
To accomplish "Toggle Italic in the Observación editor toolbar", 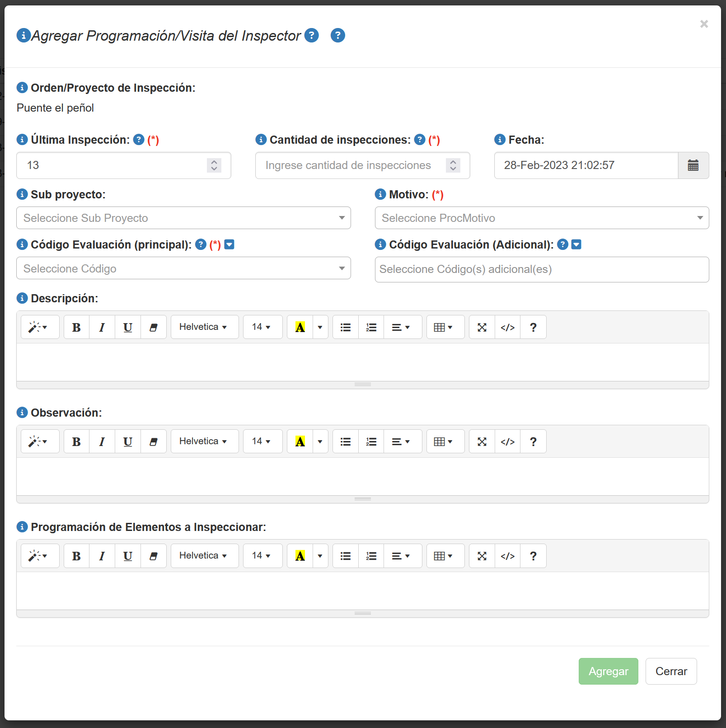I will tap(102, 441).
